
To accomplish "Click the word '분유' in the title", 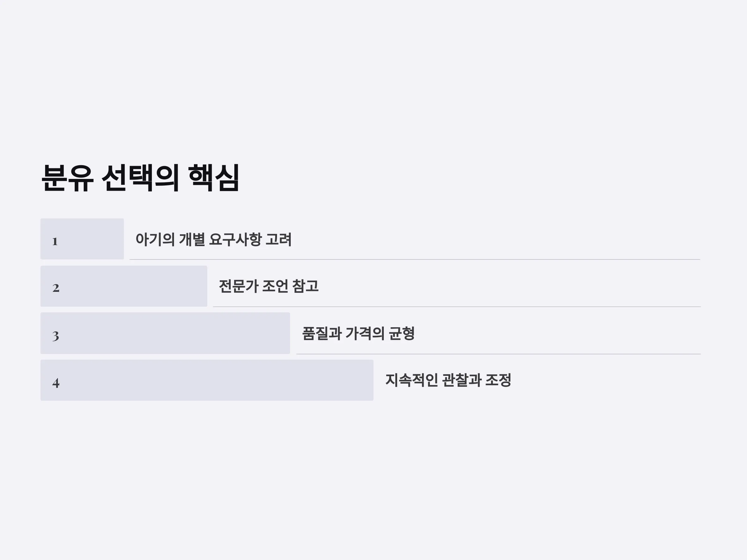I will pyautogui.click(x=67, y=178).
